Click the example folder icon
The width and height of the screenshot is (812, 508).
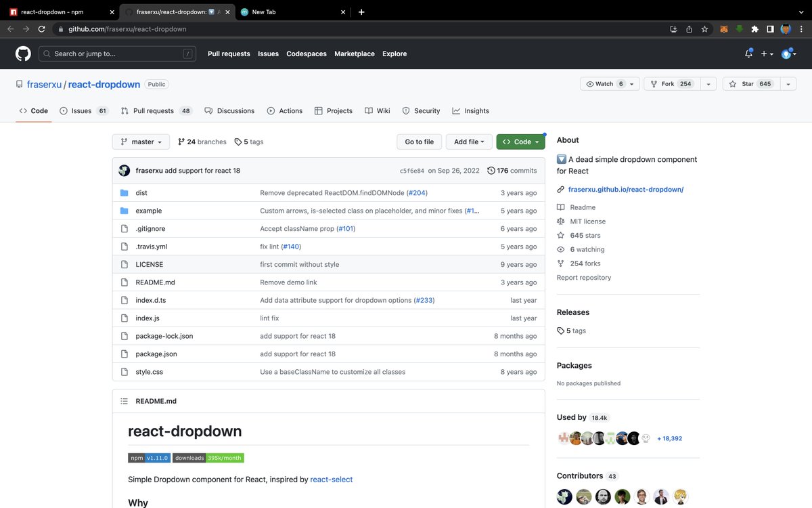[x=124, y=211]
